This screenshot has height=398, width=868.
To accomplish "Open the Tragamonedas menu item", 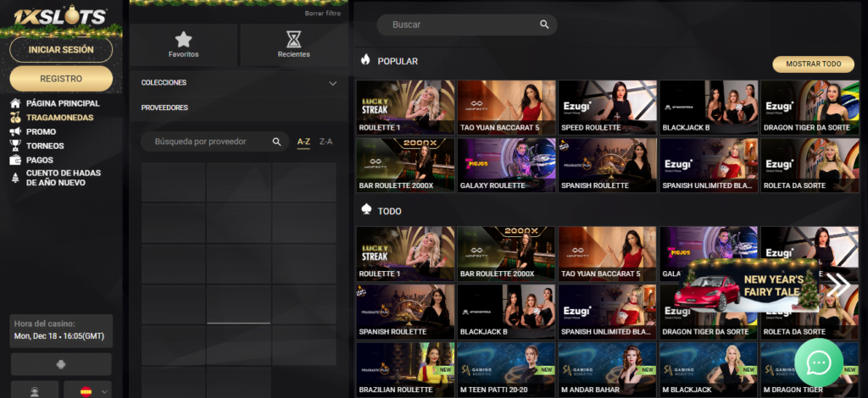I will point(60,118).
